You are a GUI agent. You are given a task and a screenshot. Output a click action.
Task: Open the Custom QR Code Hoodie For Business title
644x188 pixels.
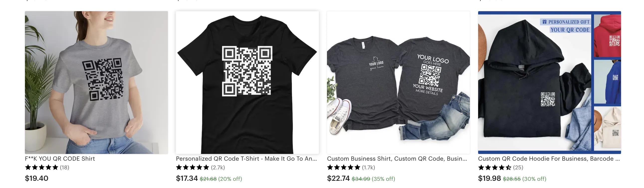coord(549,159)
